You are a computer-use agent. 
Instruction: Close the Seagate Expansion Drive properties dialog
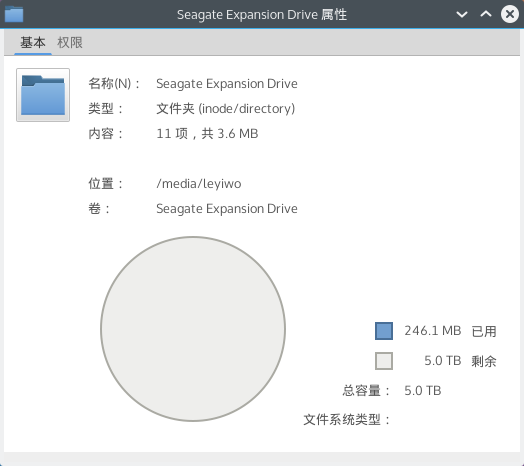[510, 14]
